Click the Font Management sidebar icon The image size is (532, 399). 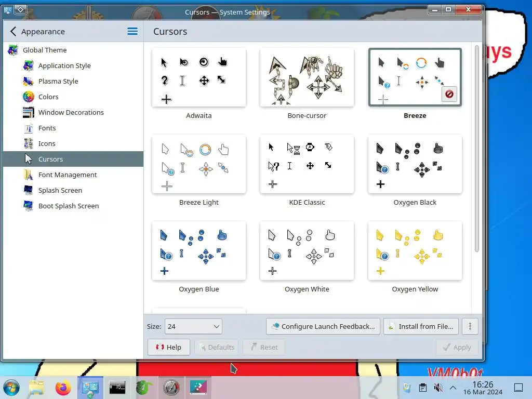coord(29,175)
